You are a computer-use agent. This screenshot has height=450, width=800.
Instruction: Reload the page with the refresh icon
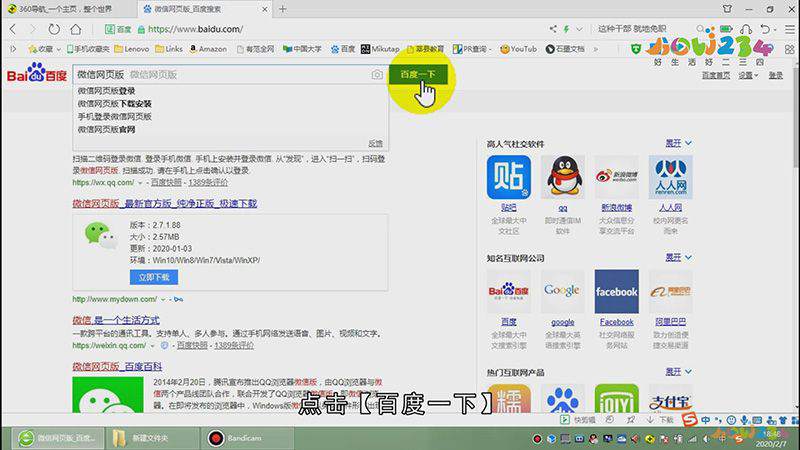tap(54, 29)
